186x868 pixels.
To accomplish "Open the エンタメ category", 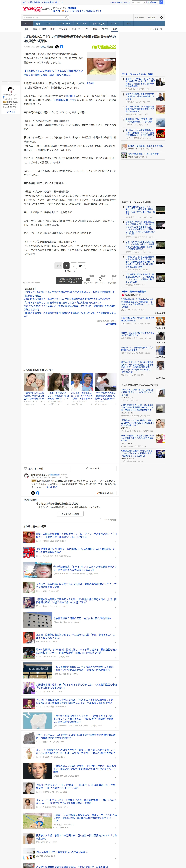I will click(63, 29).
